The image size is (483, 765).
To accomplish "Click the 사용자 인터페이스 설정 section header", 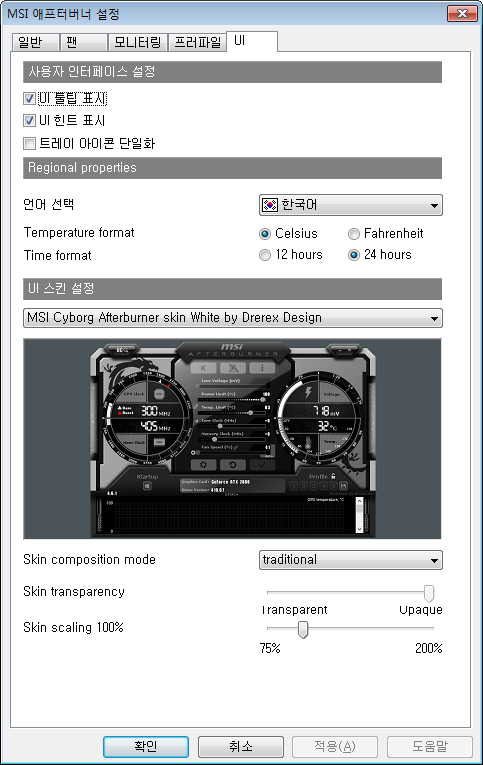I will [232, 72].
